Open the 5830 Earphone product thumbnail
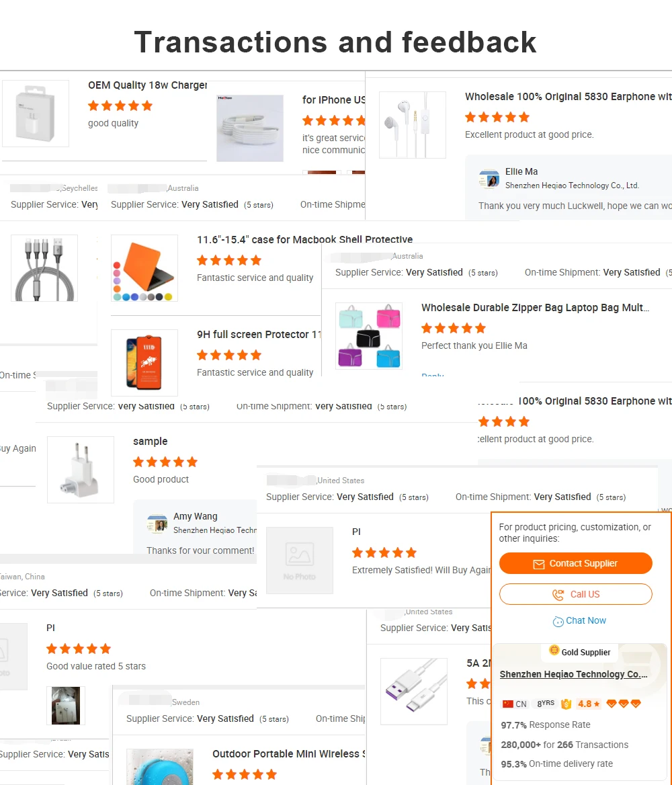The image size is (672, 785). pyautogui.click(x=413, y=124)
